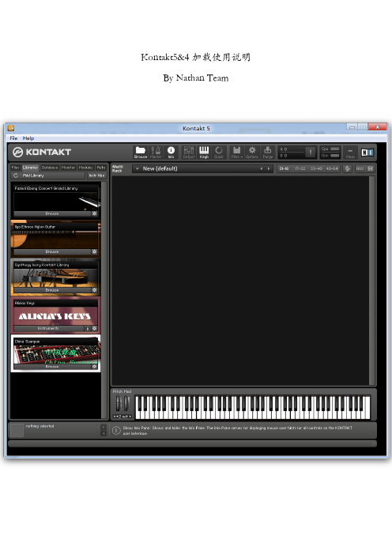Open the multi name dropdown arrow

[x=138, y=169]
